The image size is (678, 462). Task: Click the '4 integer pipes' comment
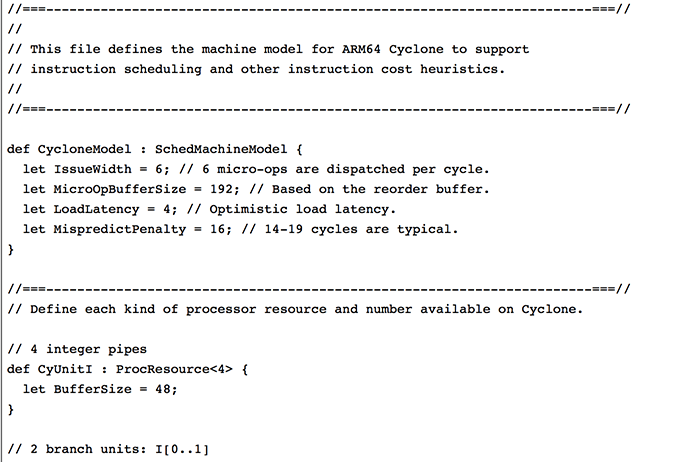pos(77,350)
